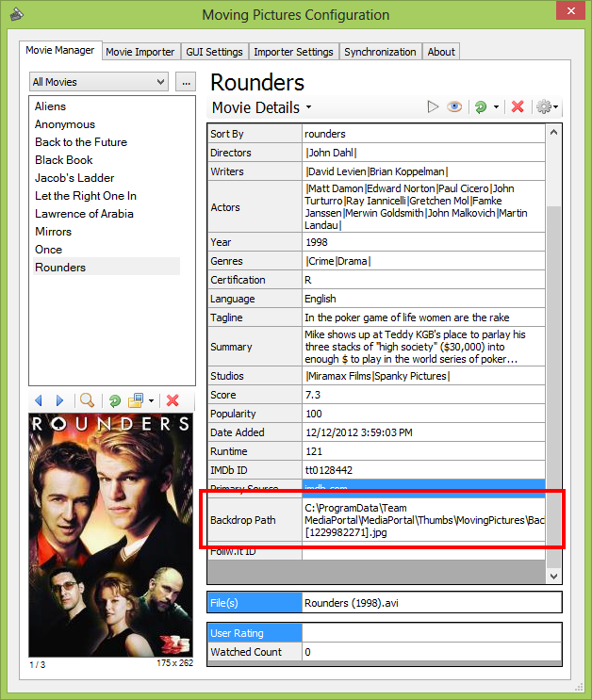This screenshot has width=592, height=700.
Task: Show the previous cover with left arrow
Action: (x=39, y=400)
